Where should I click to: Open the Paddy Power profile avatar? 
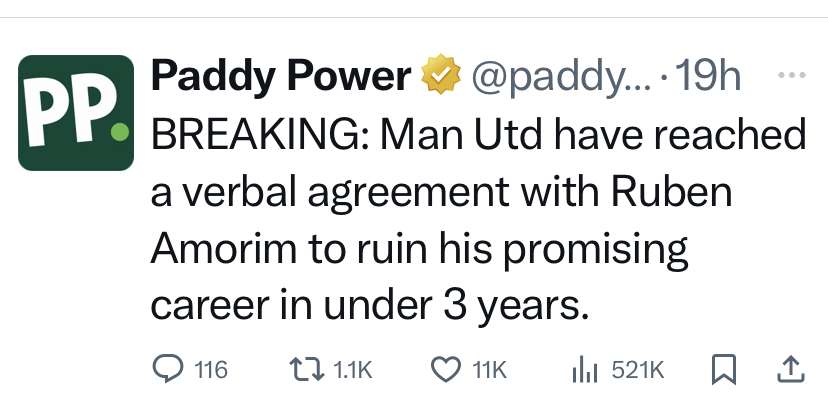click(76, 112)
